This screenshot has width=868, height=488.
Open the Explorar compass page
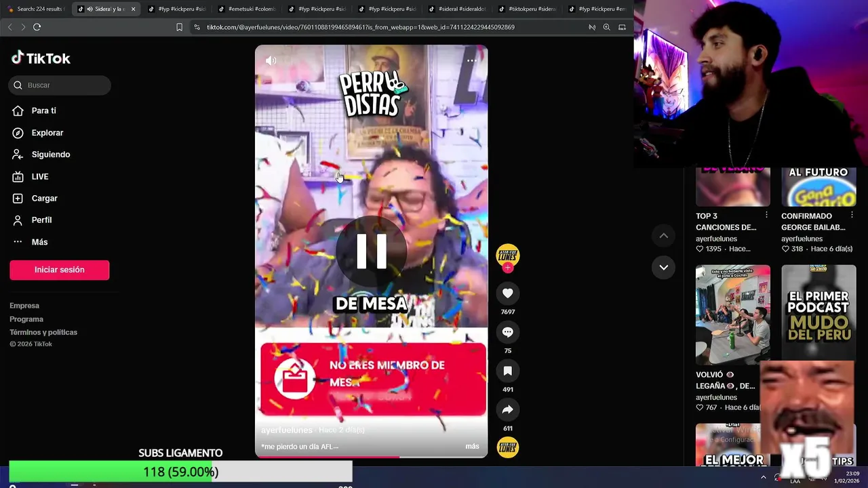pos(47,133)
